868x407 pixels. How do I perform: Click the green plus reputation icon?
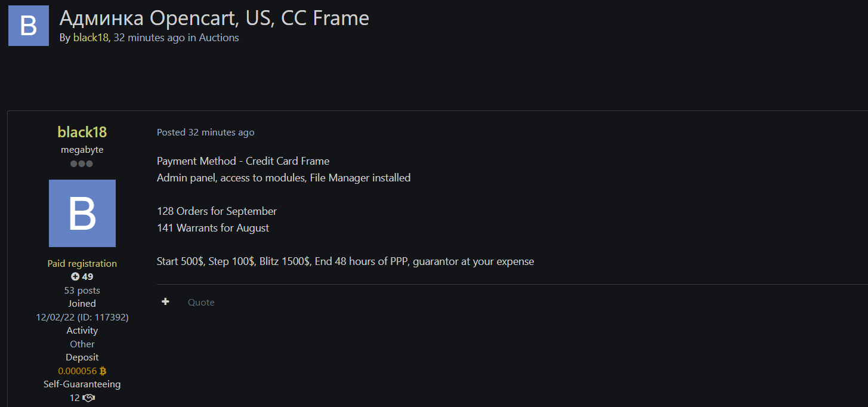click(x=75, y=277)
